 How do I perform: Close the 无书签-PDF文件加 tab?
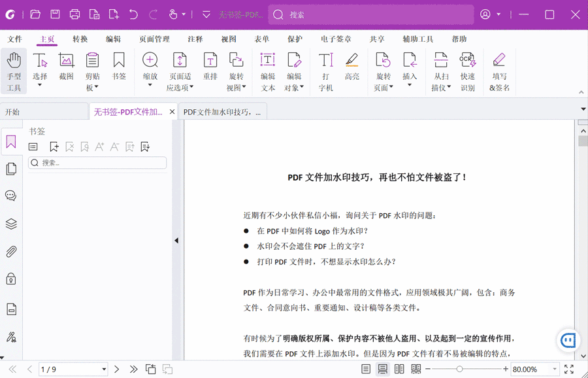coord(172,111)
